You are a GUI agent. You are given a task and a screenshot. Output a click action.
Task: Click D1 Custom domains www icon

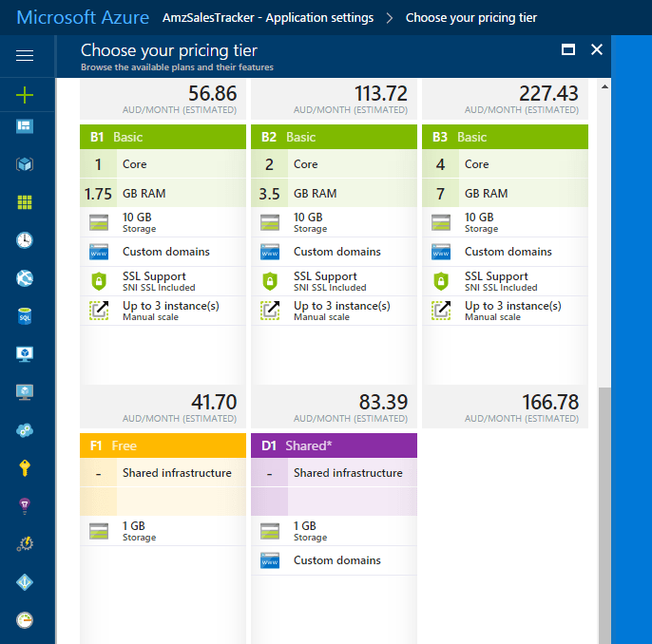click(x=270, y=560)
